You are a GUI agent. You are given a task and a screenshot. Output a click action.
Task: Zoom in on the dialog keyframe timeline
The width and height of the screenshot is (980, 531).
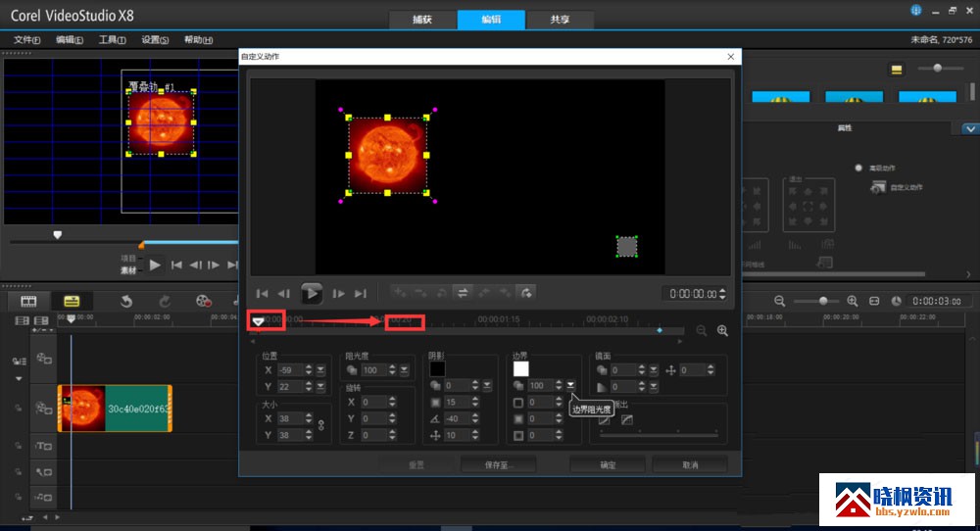pos(723,331)
